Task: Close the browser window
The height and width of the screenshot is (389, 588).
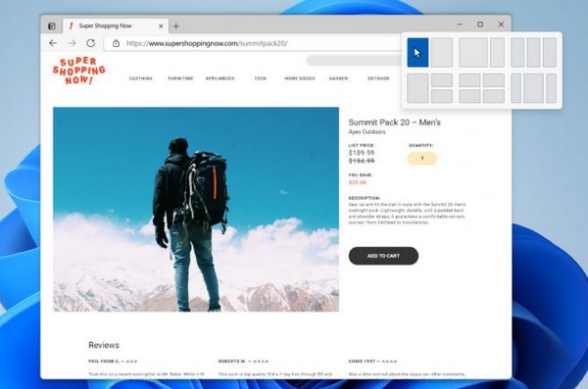Action: (501, 24)
